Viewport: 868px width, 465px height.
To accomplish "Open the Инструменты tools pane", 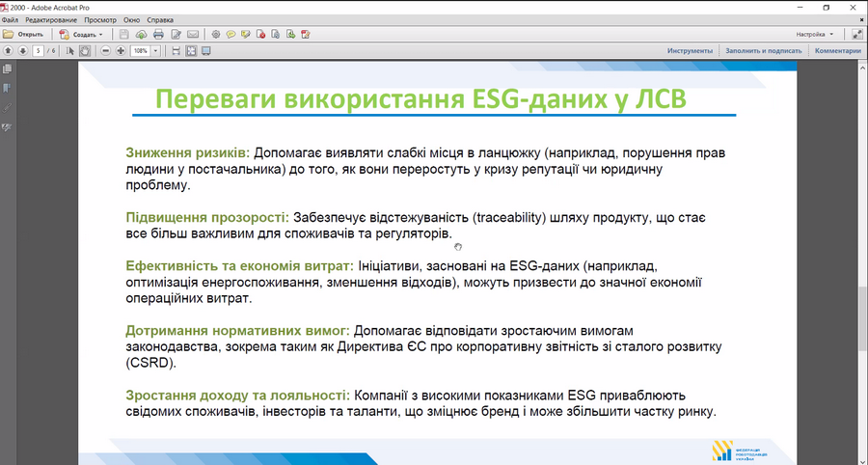I will click(690, 51).
